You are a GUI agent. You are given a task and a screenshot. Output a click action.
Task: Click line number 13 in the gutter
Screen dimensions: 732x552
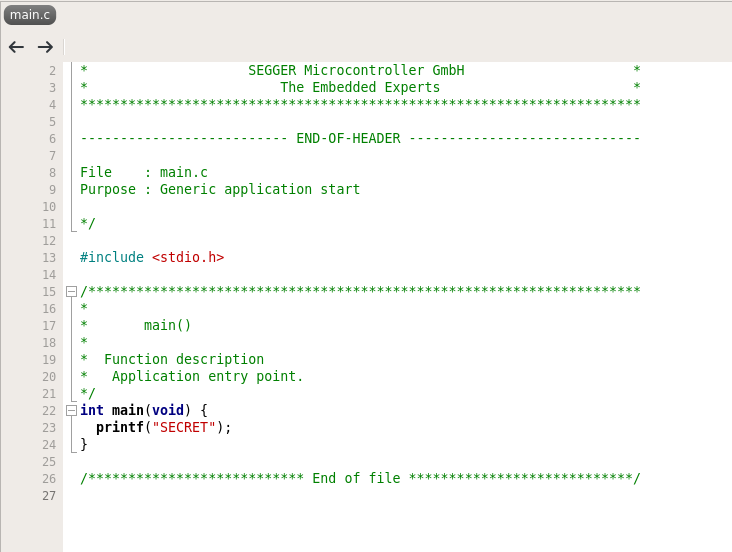click(x=51, y=257)
